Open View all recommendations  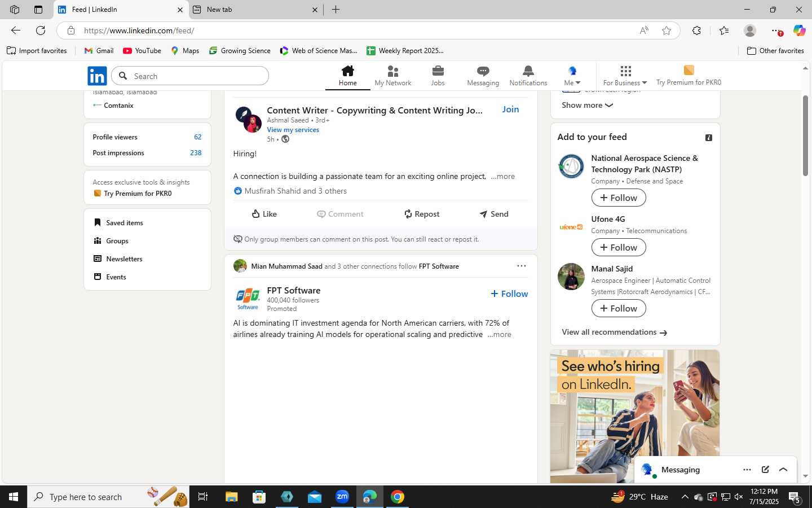[x=614, y=332]
